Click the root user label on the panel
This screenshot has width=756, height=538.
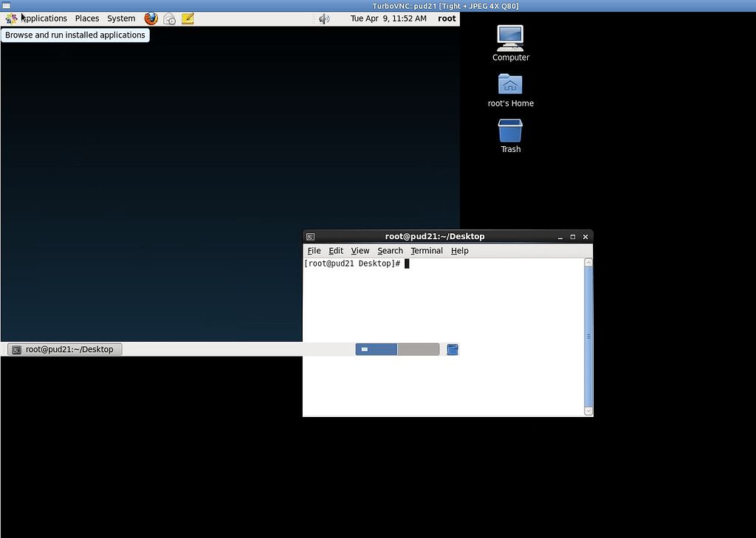[x=446, y=18]
